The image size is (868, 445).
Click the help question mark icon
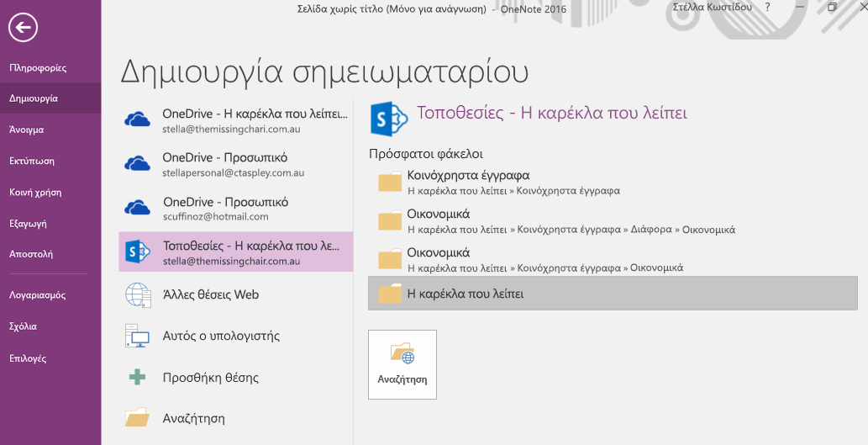[x=767, y=8]
